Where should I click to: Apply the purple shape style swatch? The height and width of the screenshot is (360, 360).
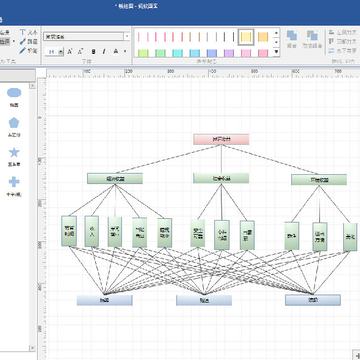click(x=229, y=53)
